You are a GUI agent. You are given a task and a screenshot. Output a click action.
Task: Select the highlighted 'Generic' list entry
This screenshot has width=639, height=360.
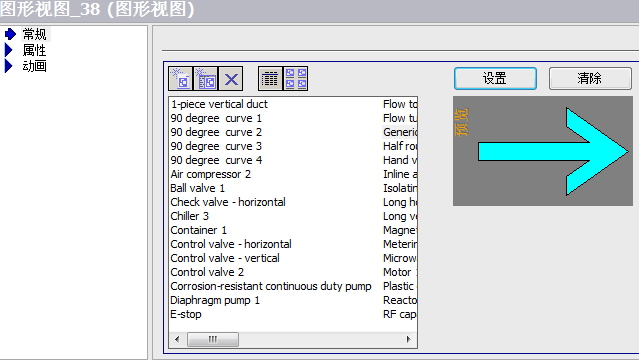point(400,132)
